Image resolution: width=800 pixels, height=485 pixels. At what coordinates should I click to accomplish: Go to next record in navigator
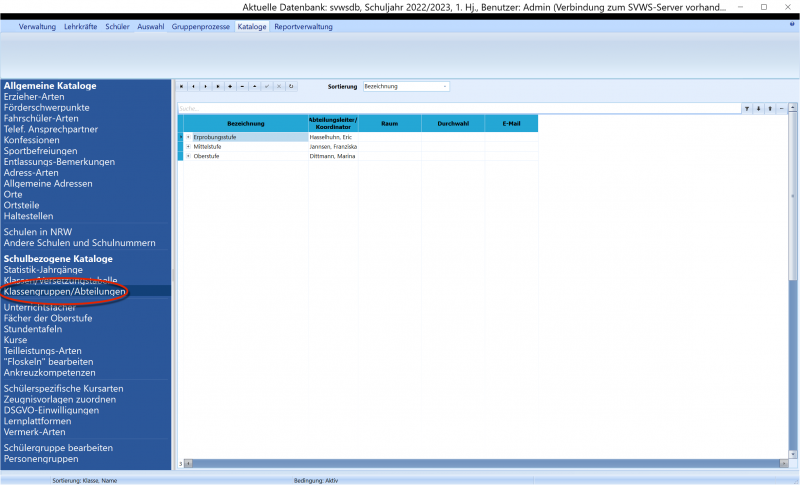(x=206, y=87)
